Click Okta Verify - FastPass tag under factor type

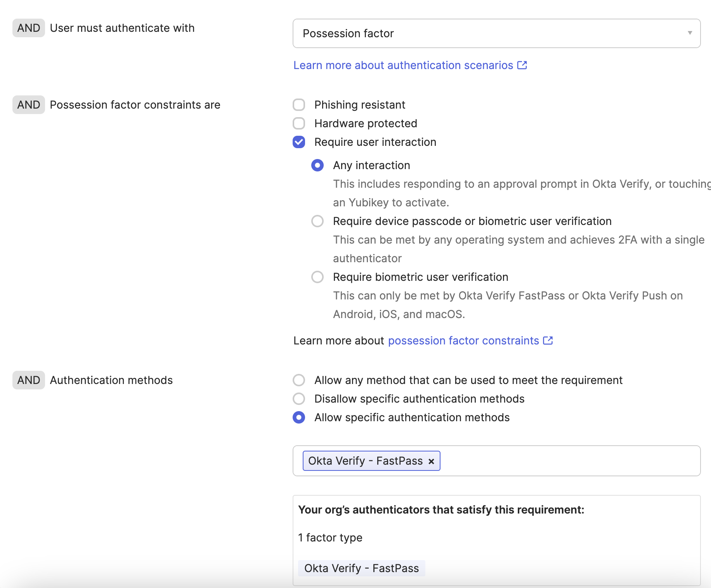(x=361, y=568)
